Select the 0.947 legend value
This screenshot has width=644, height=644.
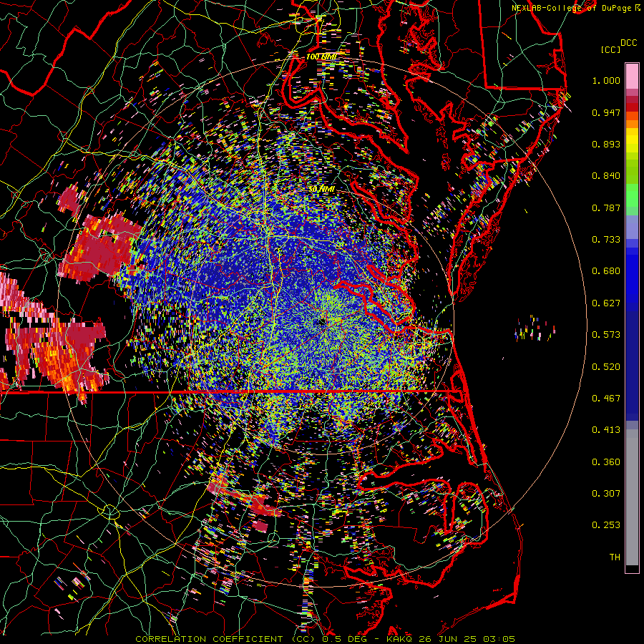point(606,112)
